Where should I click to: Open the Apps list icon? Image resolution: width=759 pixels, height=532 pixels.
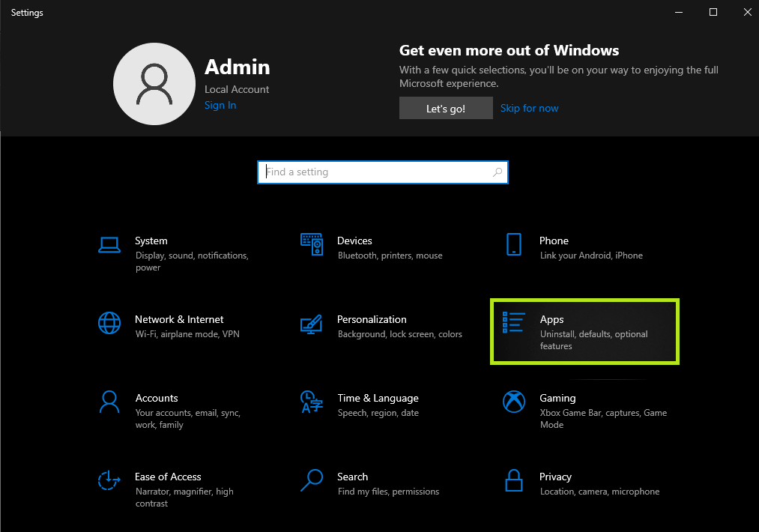[513, 322]
